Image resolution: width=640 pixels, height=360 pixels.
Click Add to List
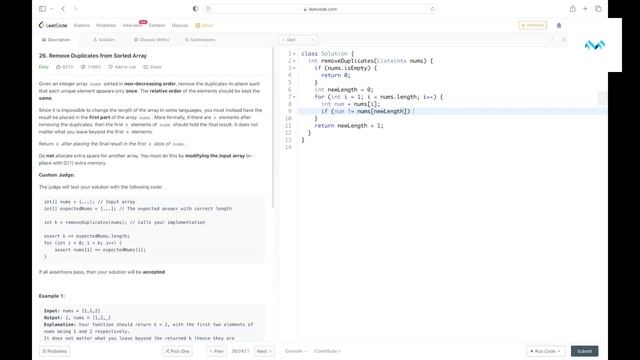[x=122, y=67]
